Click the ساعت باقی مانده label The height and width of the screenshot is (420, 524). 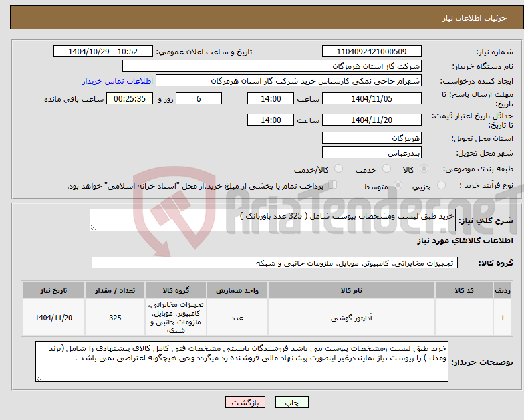click(x=74, y=99)
